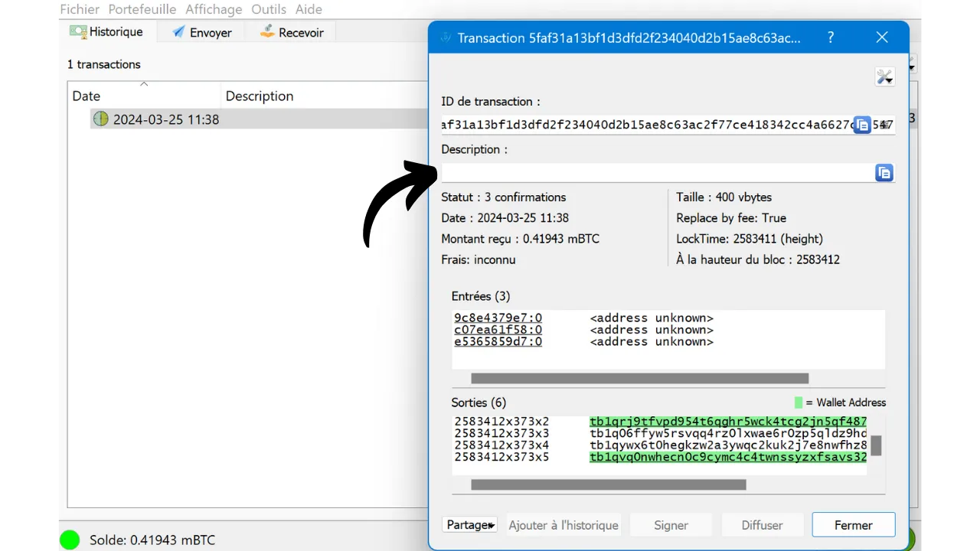Switch to the Recevoir tab
Image resolution: width=980 pixels, height=551 pixels.
click(292, 32)
